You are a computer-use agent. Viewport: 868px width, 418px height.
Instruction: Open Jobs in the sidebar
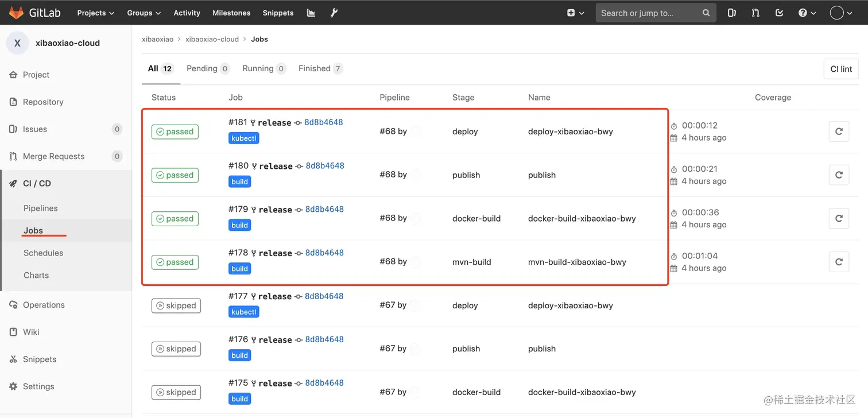(33, 230)
